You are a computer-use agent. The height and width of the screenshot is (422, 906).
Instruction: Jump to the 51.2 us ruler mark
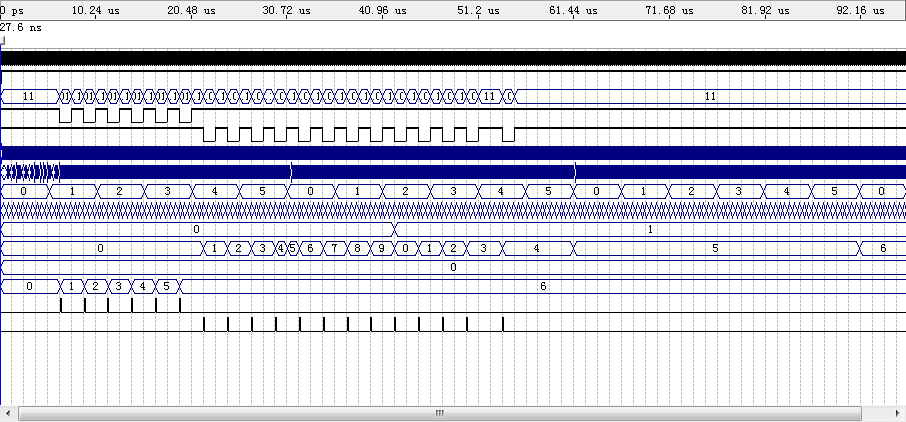click(x=478, y=10)
